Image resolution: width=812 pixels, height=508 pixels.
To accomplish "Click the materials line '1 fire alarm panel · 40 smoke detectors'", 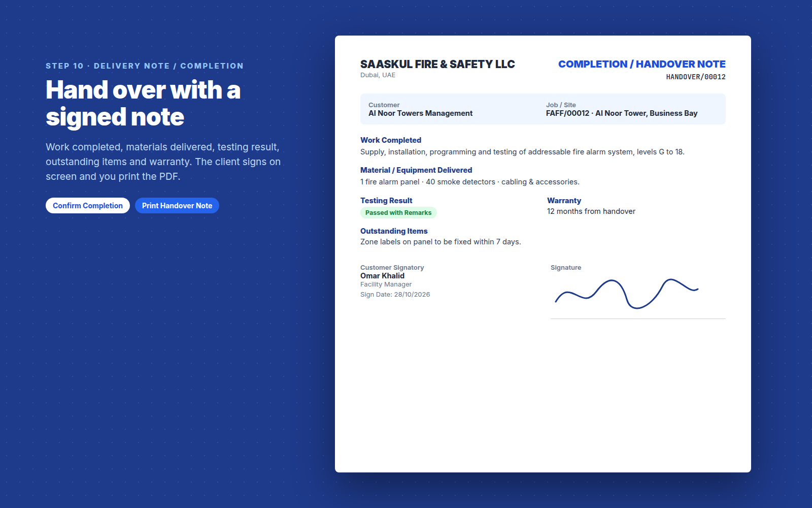I will [x=470, y=182].
